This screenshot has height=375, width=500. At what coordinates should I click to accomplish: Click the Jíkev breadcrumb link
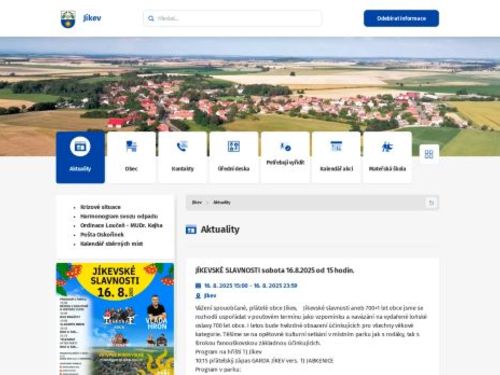point(197,202)
